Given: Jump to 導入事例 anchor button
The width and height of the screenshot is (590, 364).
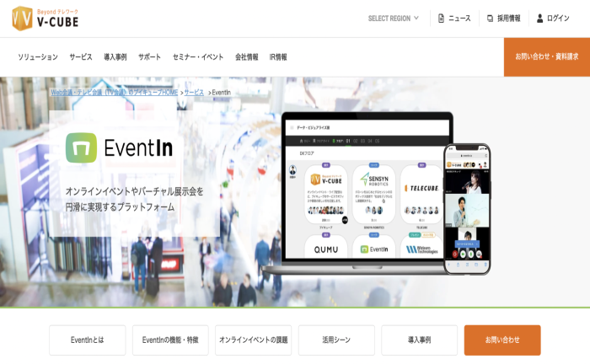Looking at the screenshot, I should (419, 340).
